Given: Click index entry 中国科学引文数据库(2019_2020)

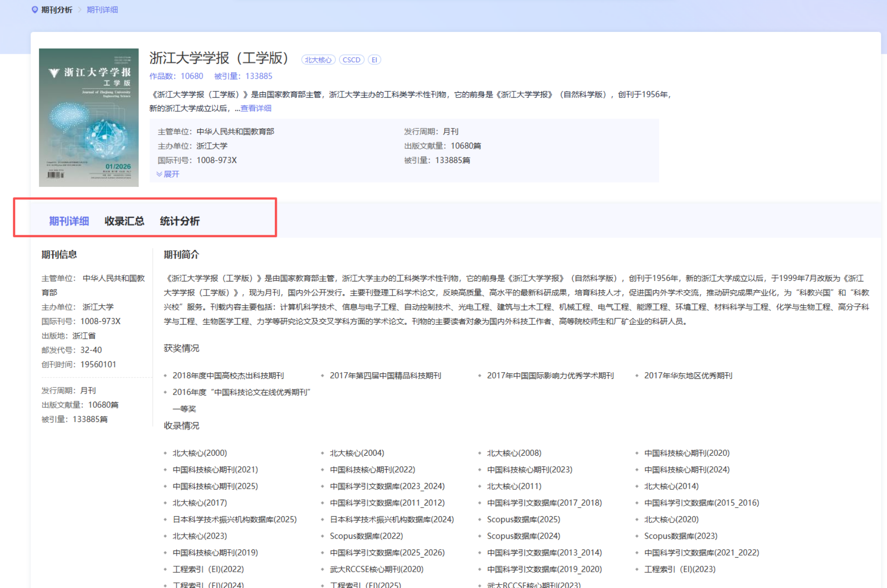Looking at the screenshot, I should point(545,569).
